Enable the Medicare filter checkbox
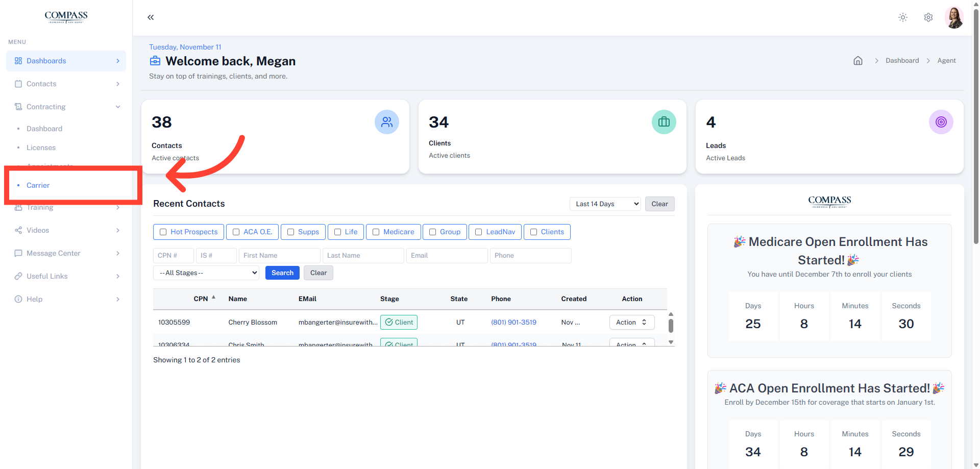Image resolution: width=980 pixels, height=469 pixels. [376, 232]
